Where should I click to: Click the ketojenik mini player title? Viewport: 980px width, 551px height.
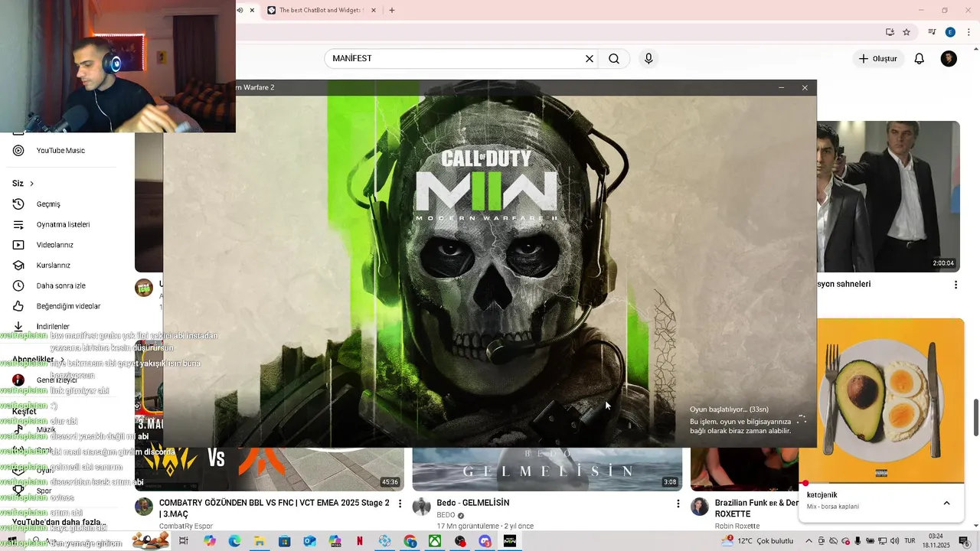822,495
